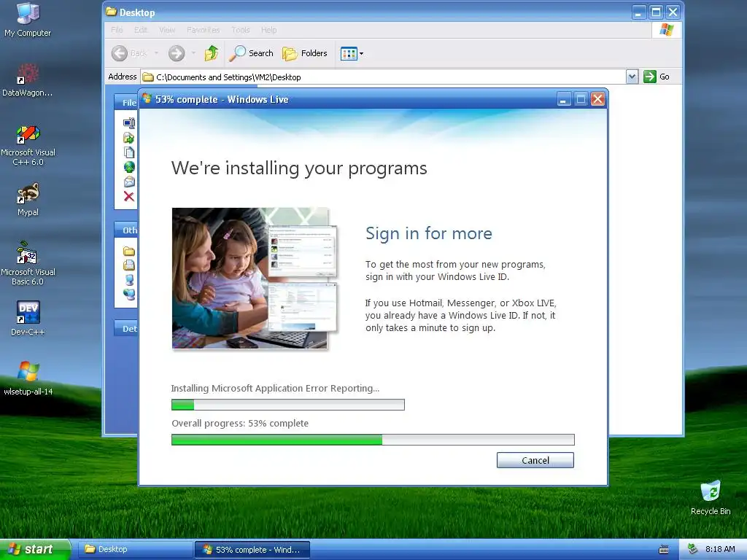Open the Help menu in Desktop window
The height and width of the screenshot is (560, 747).
click(x=268, y=30)
